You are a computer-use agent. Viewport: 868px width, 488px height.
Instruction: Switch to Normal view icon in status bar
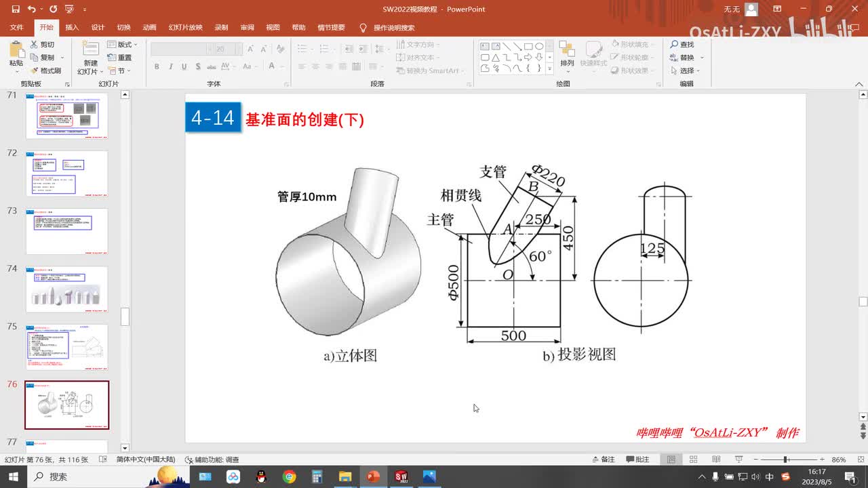[671, 460]
